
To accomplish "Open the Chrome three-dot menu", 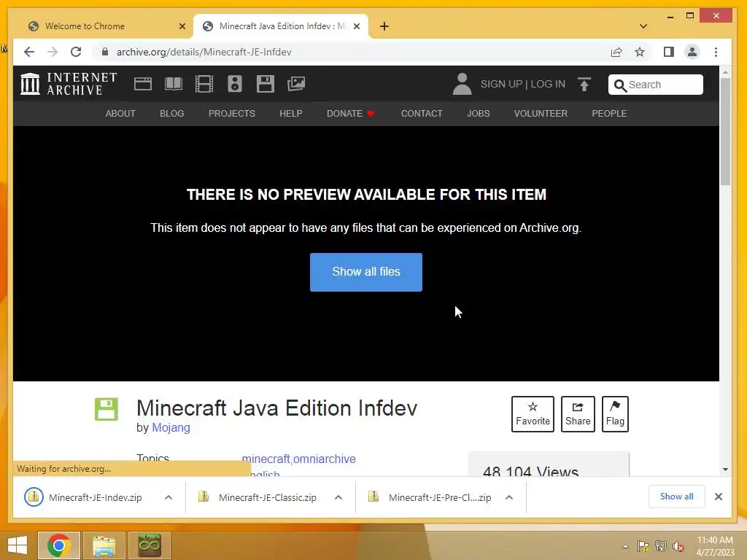I will click(716, 52).
